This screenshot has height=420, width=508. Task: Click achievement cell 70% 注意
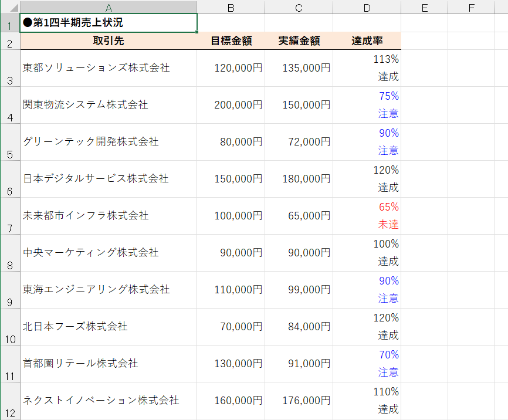(x=367, y=364)
